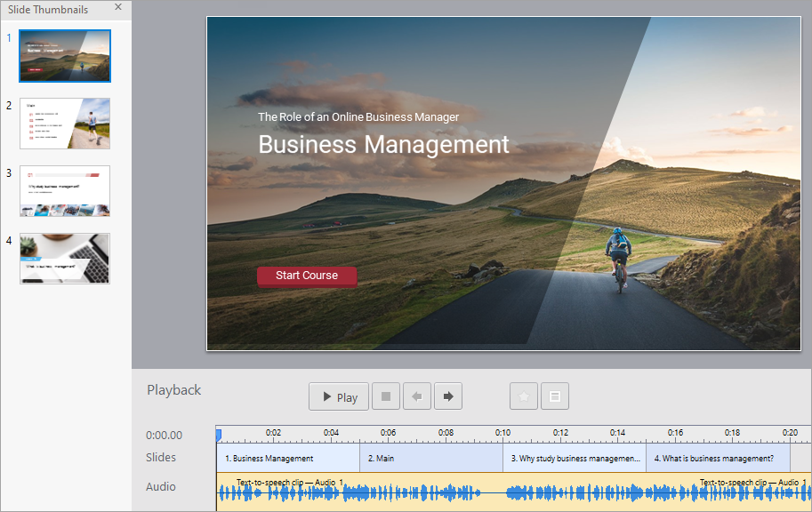Select the '1. Business Management' timeline segment
This screenshot has height=512, width=812.
coord(287,459)
